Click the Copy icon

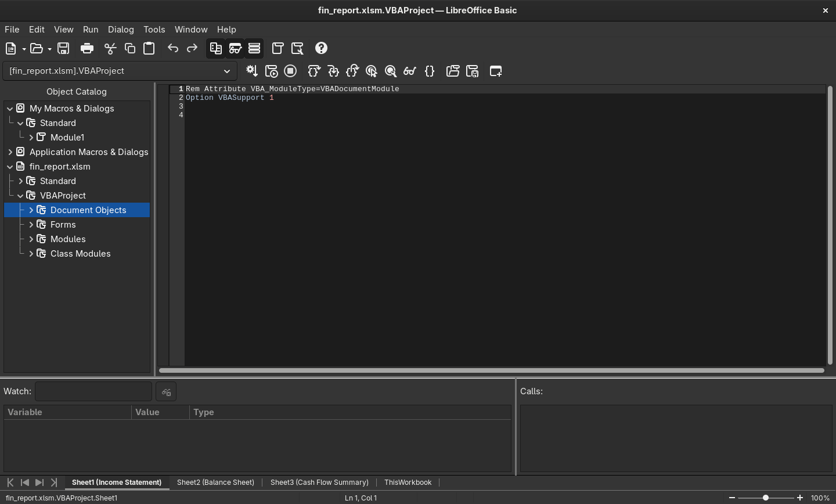(x=130, y=48)
